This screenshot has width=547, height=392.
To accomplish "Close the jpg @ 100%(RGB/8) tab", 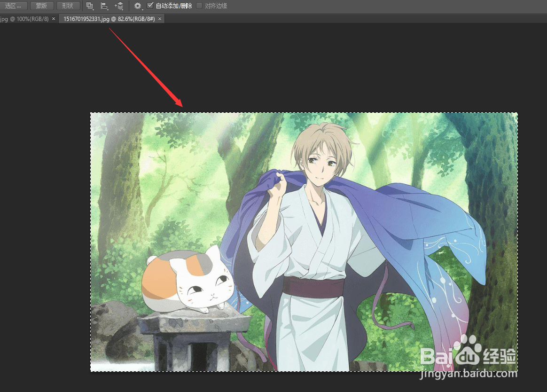I will pyautogui.click(x=54, y=18).
